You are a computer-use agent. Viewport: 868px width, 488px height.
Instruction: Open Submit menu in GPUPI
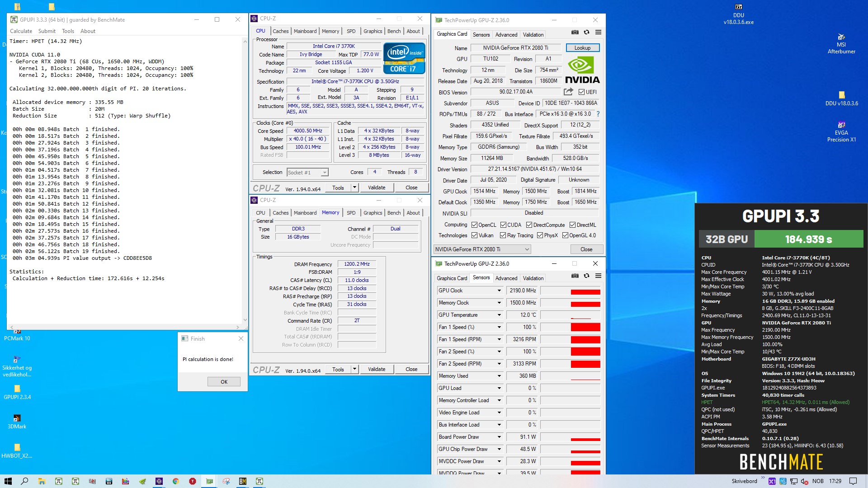coord(47,31)
